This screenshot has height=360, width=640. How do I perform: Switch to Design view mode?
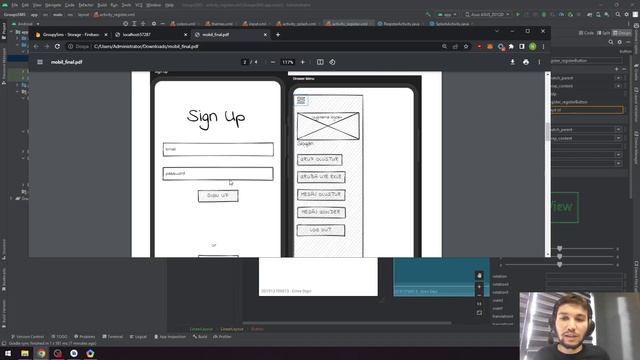tap(622, 33)
